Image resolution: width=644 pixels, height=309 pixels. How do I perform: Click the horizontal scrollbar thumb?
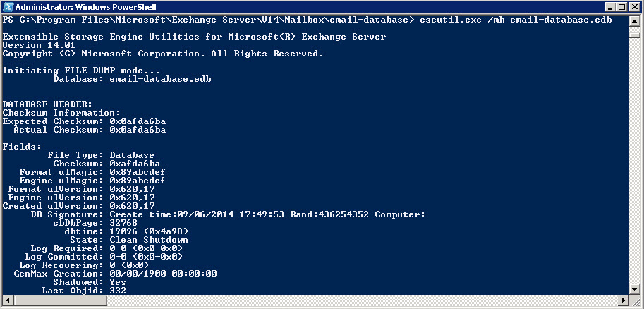tap(60, 300)
